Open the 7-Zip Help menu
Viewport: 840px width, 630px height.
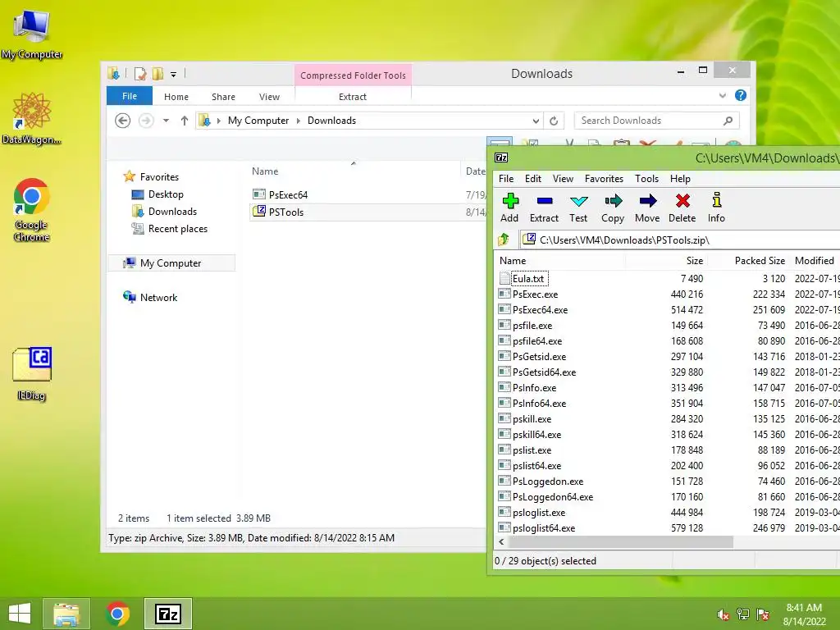pos(680,178)
